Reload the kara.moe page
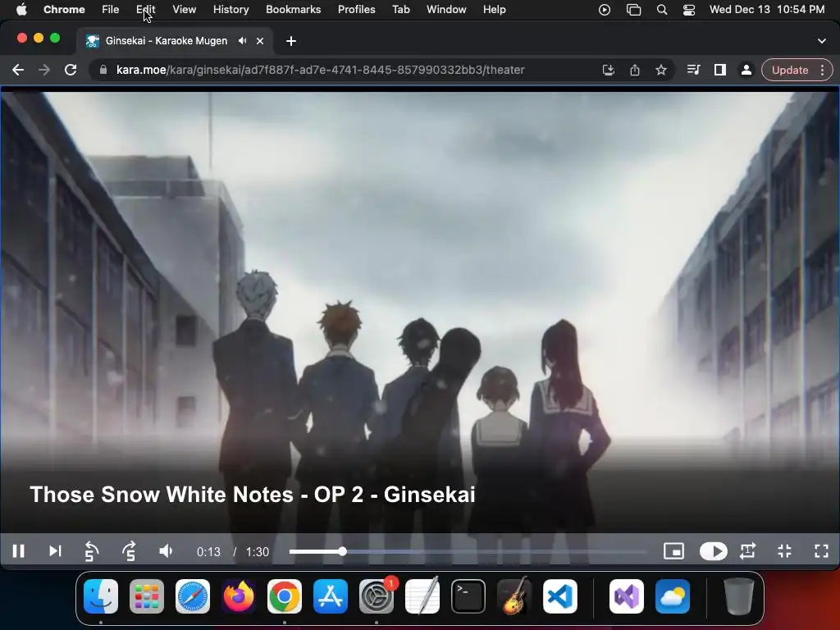Screen dimensions: 840x630 [x=71, y=70]
